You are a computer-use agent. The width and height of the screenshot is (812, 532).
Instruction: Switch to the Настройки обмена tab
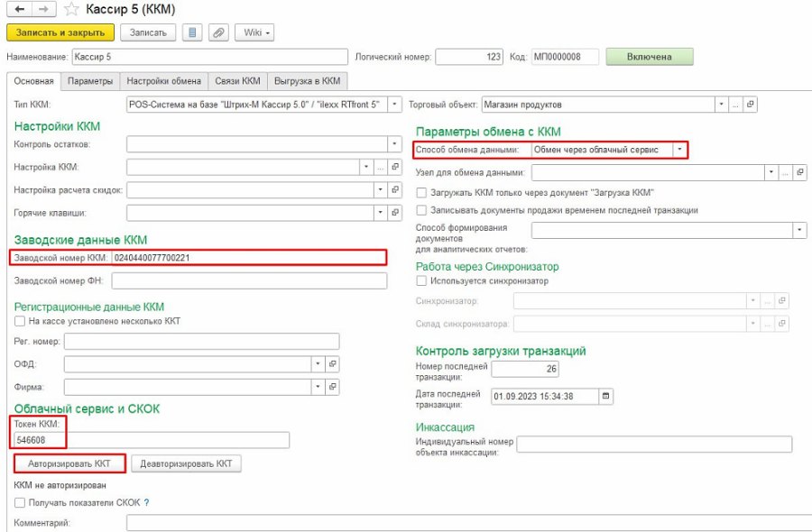(x=163, y=81)
